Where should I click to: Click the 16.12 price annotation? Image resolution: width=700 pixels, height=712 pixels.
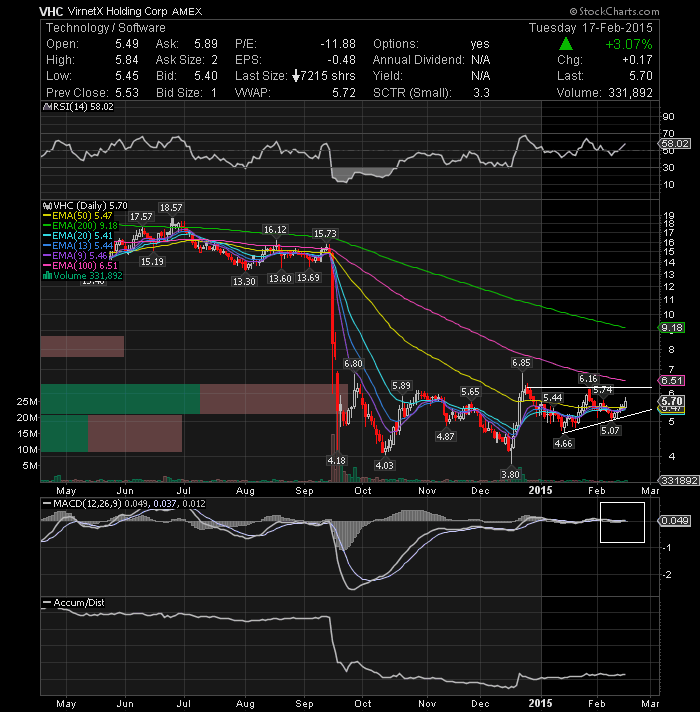(x=276, y=230)
